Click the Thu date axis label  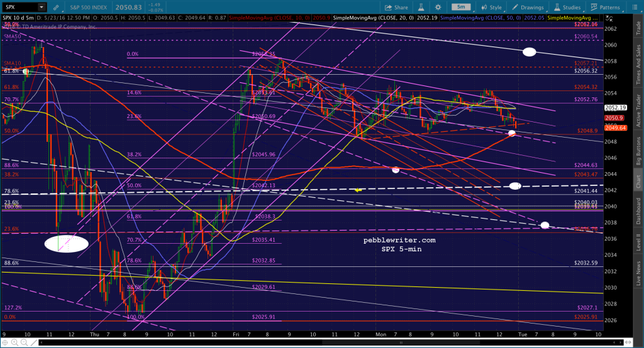94,334
